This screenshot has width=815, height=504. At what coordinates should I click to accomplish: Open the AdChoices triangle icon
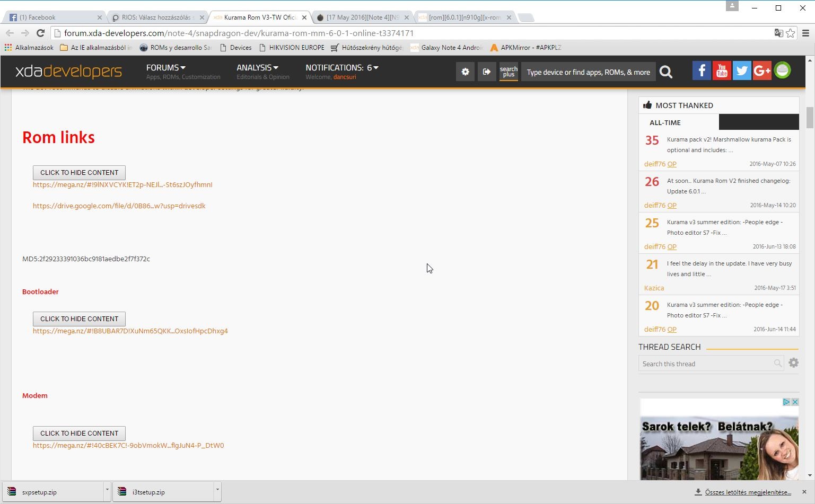(x=787, y=402)
